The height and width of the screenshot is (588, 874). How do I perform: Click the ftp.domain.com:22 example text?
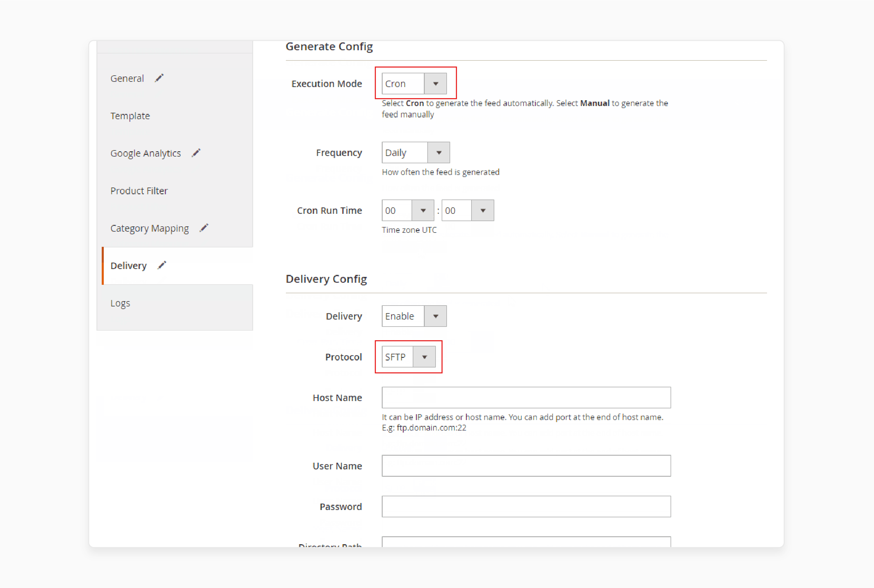point(431,428)
